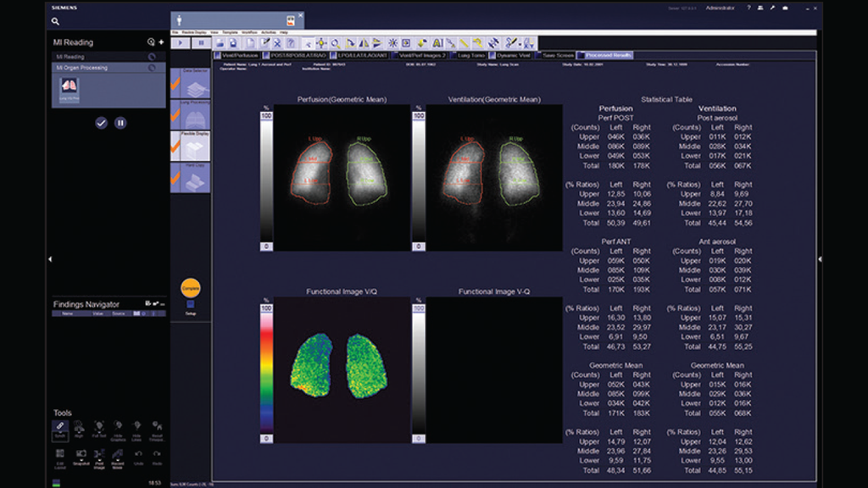Click the Snapshot tool icon
The image size is (868, 488).
(x=79, y=455)
